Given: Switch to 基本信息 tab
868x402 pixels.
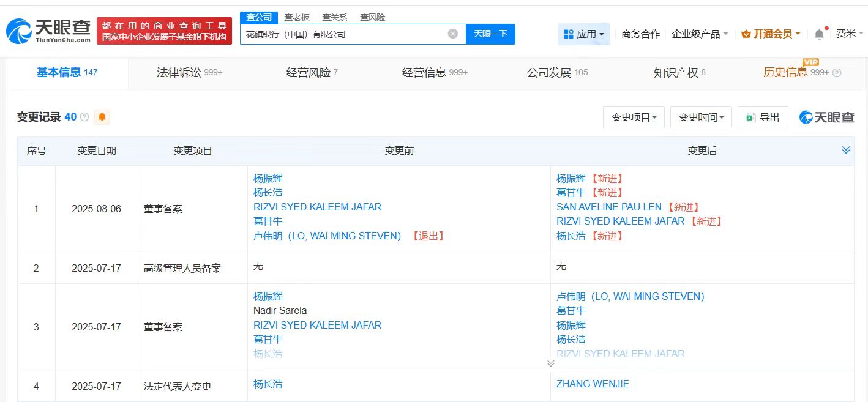Looking at the screenshot, I should (67, 72).
